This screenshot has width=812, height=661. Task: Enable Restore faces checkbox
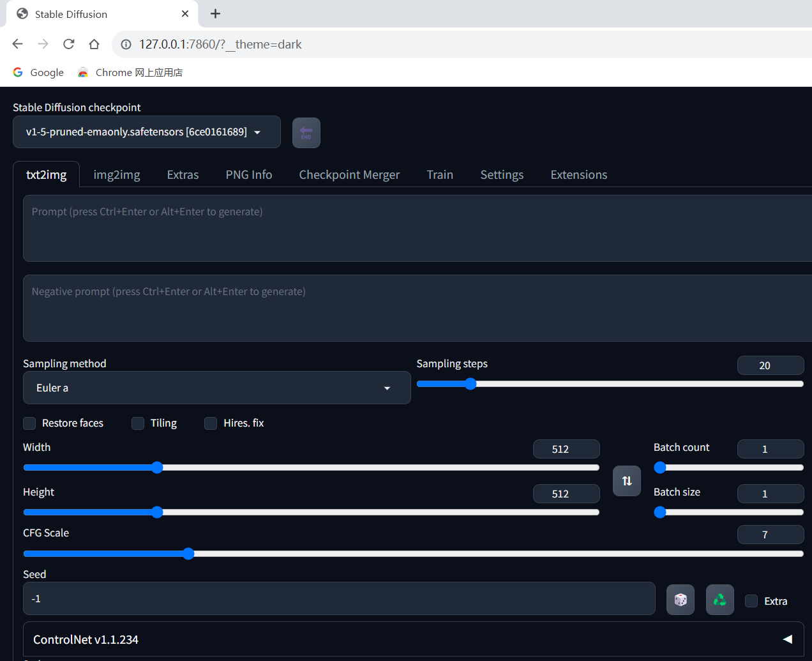click(x=29, y=423)
